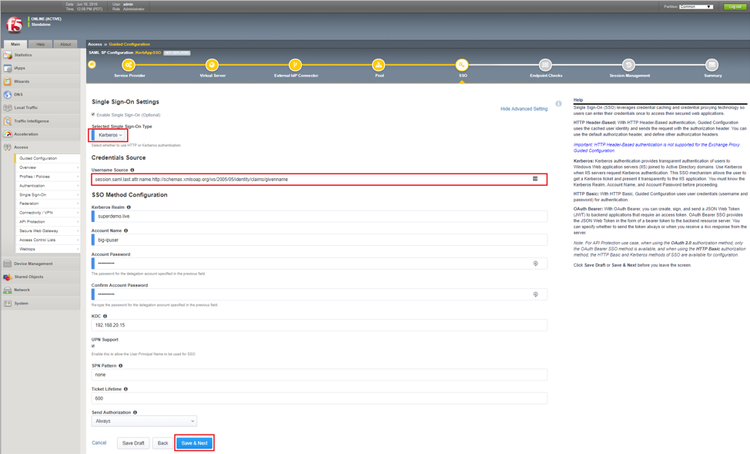Image resolution: width=750 pixels, height=454 pixels.
Task: Open the External IdP Connector step
Action: 295,65
